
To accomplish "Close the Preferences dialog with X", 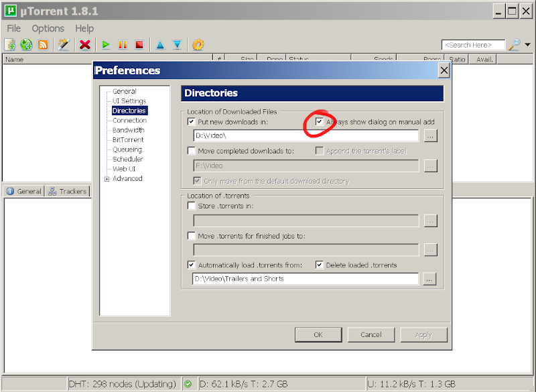I will point(444,70).
